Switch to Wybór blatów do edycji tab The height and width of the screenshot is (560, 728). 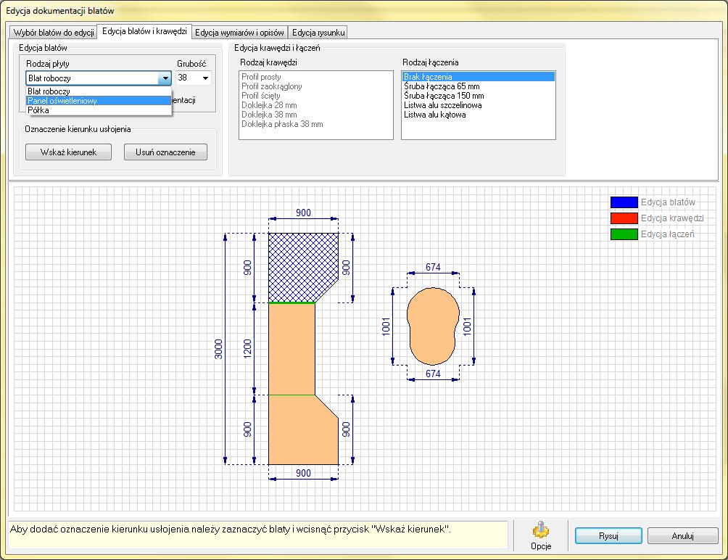(x=54, y=33)
